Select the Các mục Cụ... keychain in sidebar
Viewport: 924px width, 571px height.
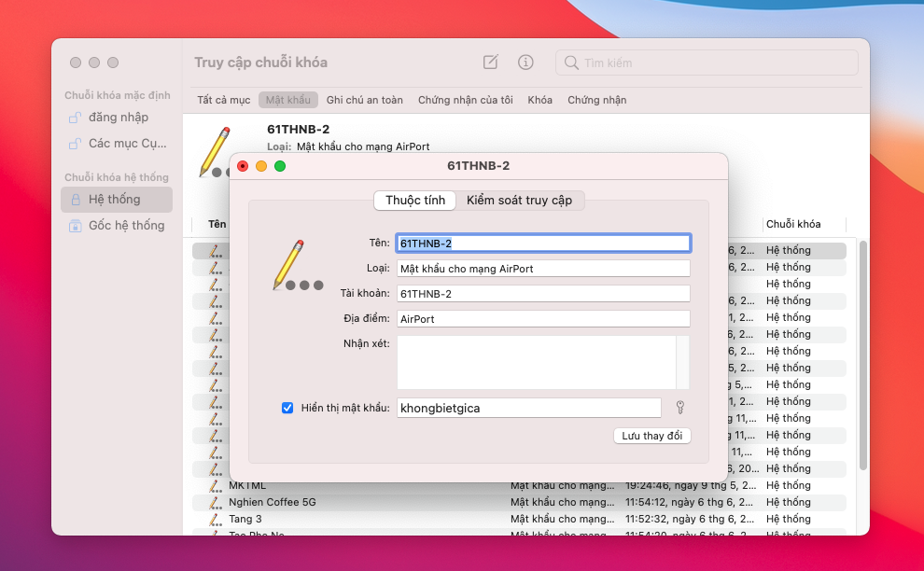[117, 143]
